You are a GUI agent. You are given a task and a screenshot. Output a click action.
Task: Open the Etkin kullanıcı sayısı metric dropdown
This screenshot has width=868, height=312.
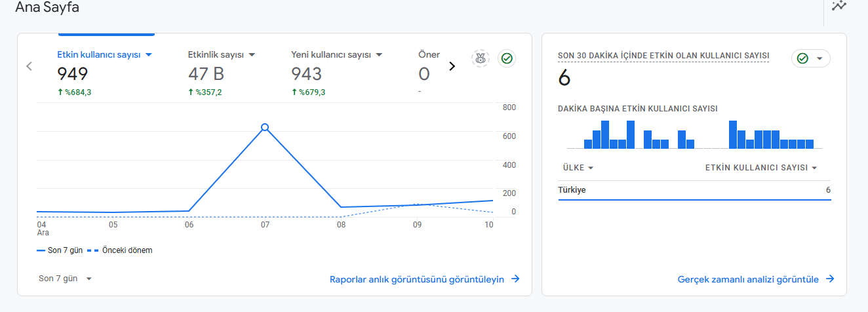point(149,55)
